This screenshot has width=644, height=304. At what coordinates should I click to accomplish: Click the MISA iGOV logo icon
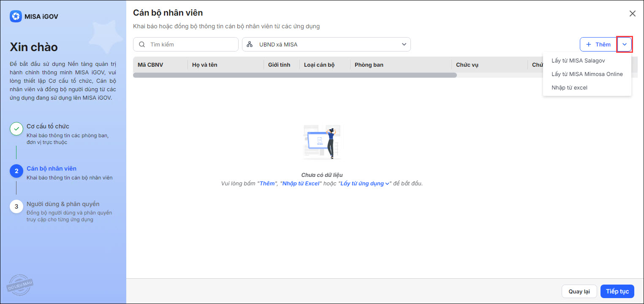tap(16, 16)
